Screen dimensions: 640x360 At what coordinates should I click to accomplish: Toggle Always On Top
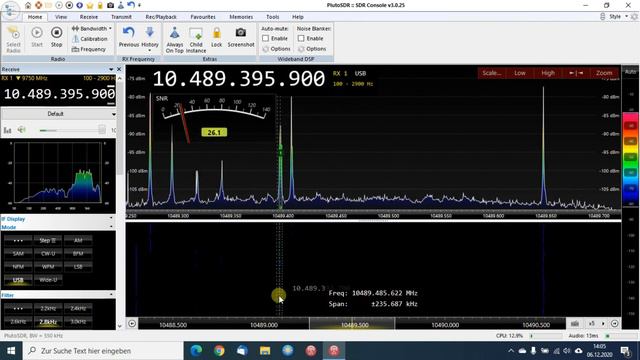coord(175,40)
